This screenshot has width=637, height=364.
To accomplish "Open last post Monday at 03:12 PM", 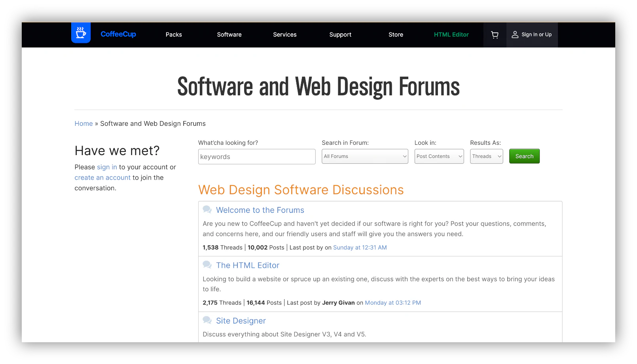I will pyautogui.click(x=393, y=303).
